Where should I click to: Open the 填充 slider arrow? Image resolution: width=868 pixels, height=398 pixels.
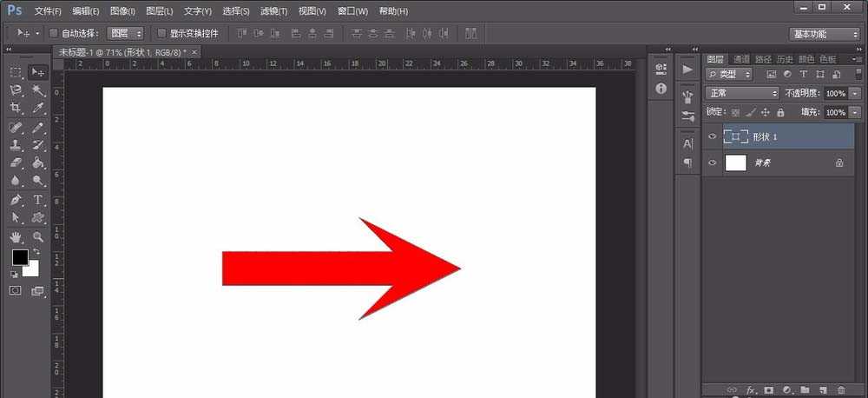(x=857, y=112)
